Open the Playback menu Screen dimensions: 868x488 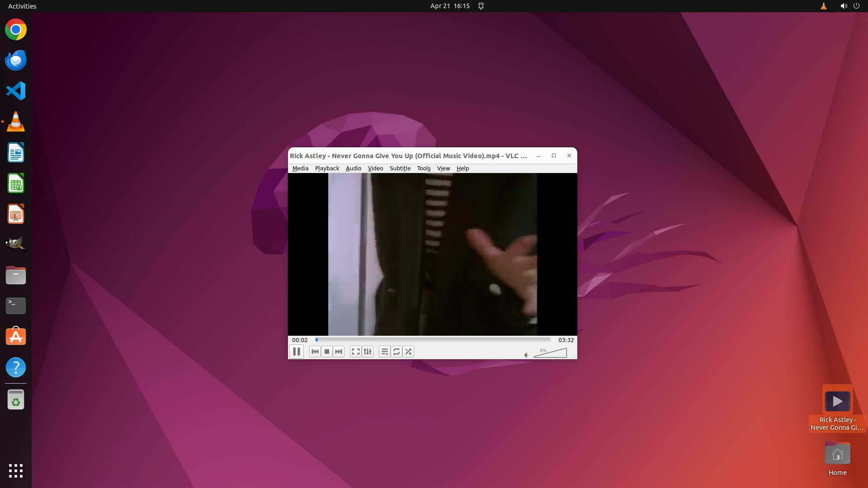[327, 168]
